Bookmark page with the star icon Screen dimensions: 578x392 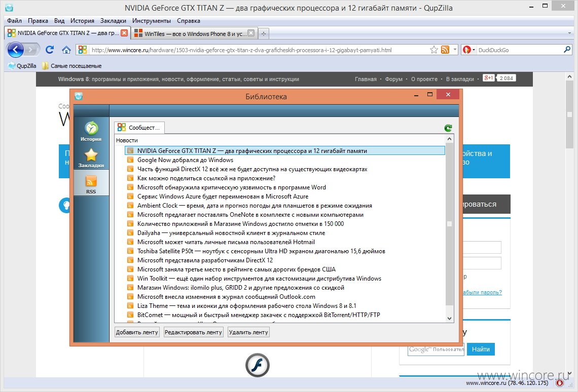pyautogui.click(x=434, y=50)
